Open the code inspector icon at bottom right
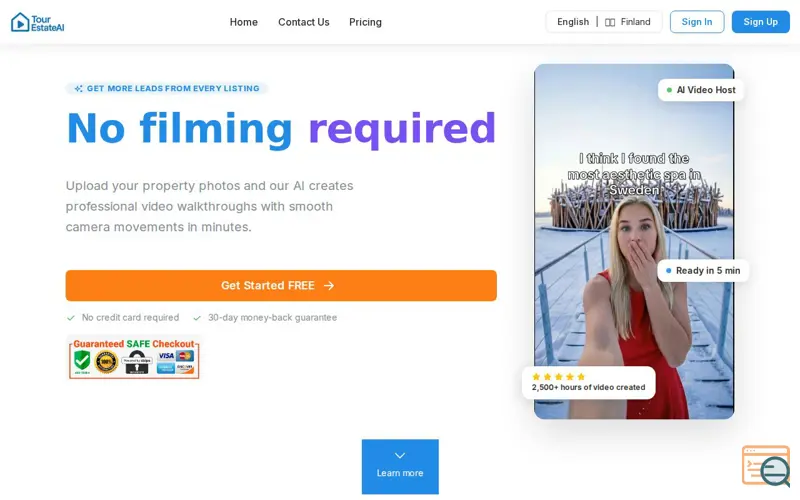This screenshot has width=800, height=500. point(766,466)
